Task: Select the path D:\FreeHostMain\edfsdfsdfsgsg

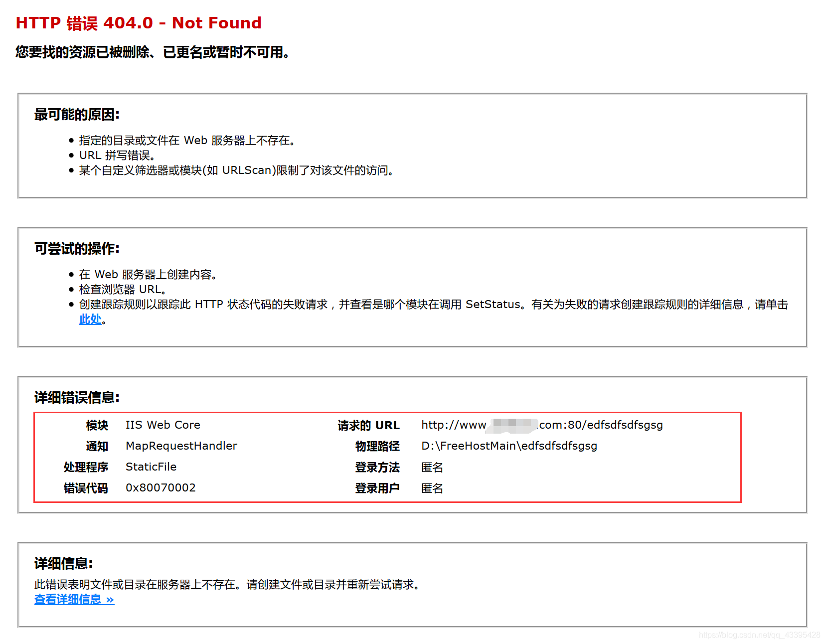Action: pyautogui.click(x=509, y=446)
